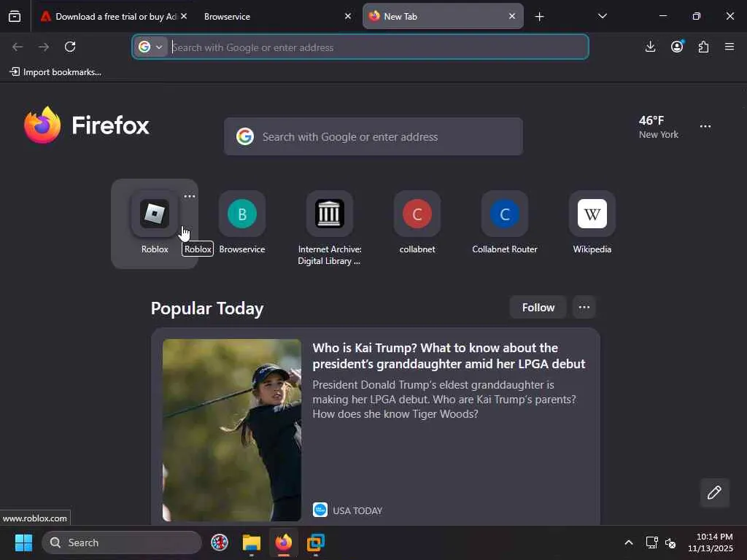Open the Extensions puzzle icon
Screen dimensions: 747x560
703,47
